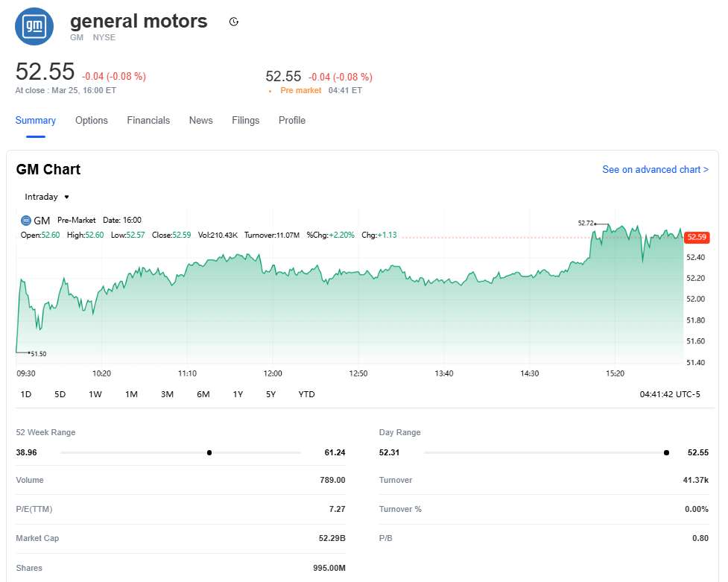Click the 52 Week Range slider dot

pos(209,452)
